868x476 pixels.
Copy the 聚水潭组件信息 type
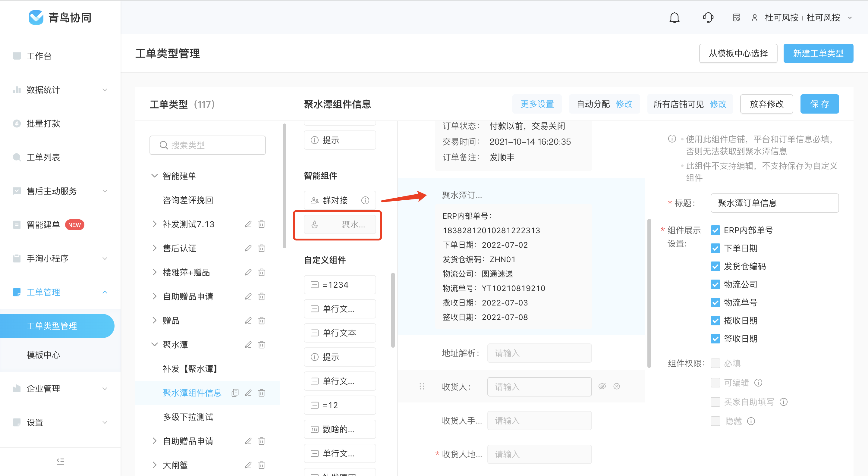coord(235,393)
